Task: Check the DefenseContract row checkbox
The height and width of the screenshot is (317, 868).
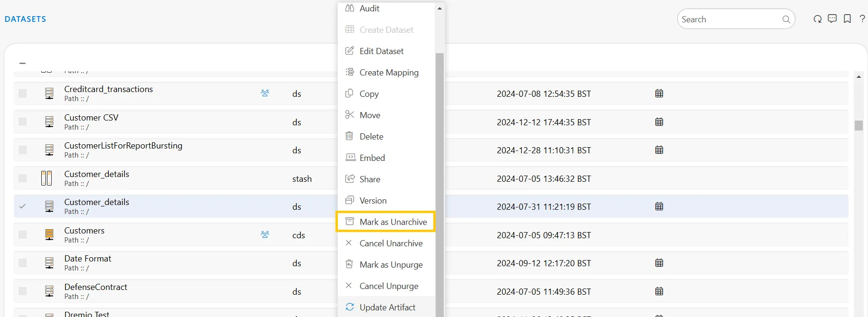Action: 22,291
